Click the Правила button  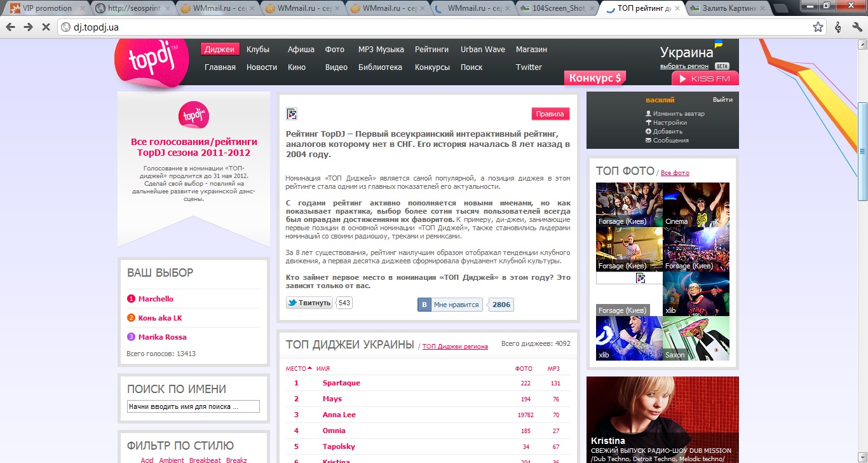tap(550, 114)
